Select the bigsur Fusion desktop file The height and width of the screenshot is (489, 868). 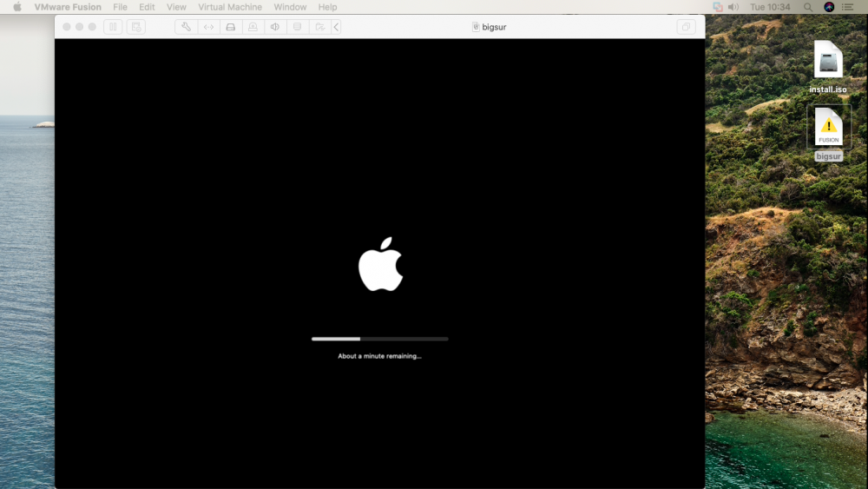tap(828, 134)
